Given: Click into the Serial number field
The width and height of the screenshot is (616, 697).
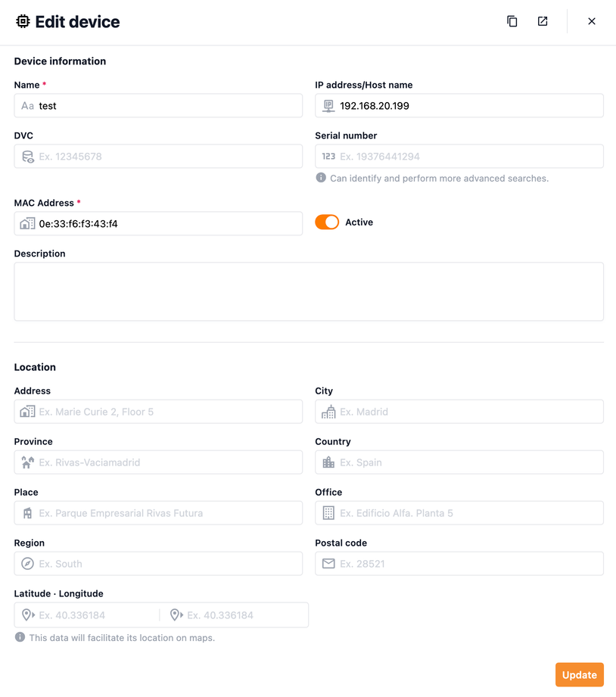Looking at the screenshot, I should [468, 157].
